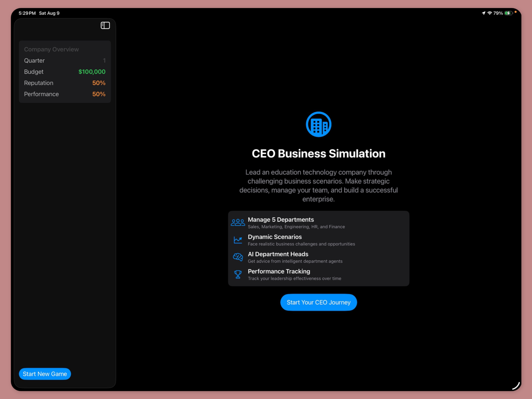Click the AI Department Heads heading
The image size is (532, 399).
pos(278,254)
